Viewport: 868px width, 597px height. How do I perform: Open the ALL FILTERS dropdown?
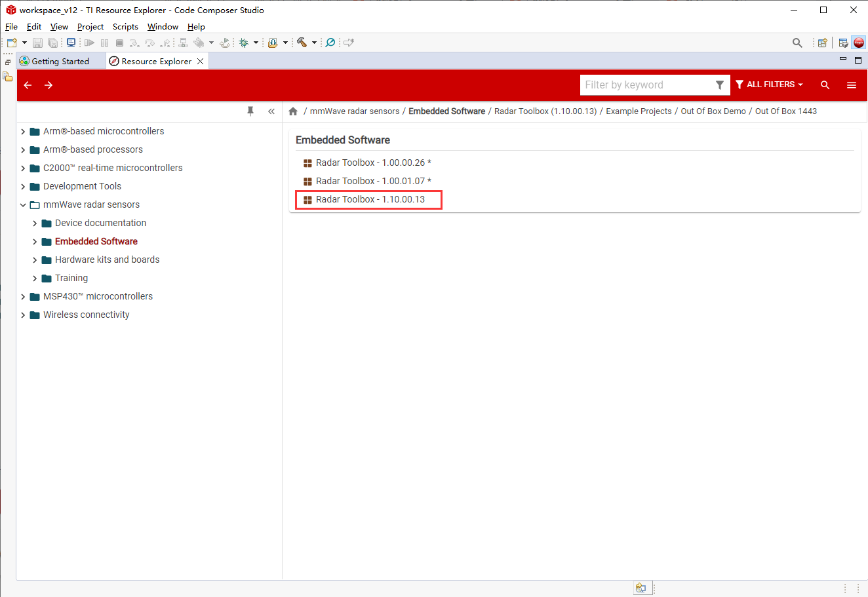tap(769, 85)
